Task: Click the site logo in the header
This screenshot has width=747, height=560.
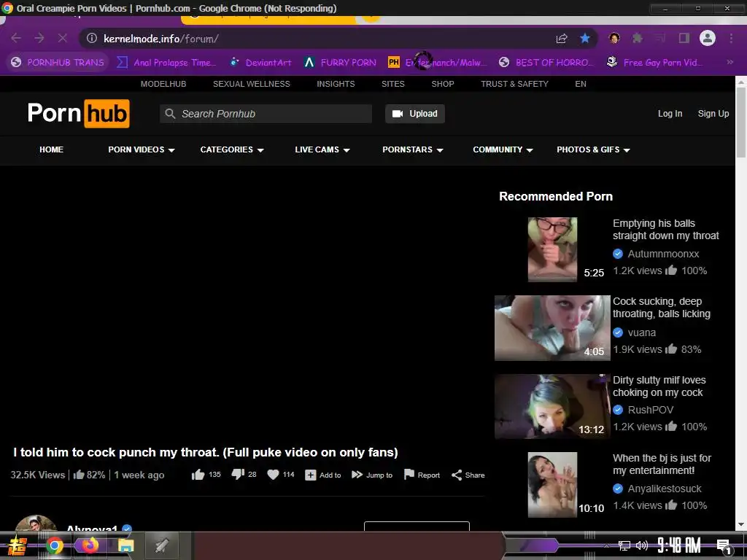Action: (79, 113)
